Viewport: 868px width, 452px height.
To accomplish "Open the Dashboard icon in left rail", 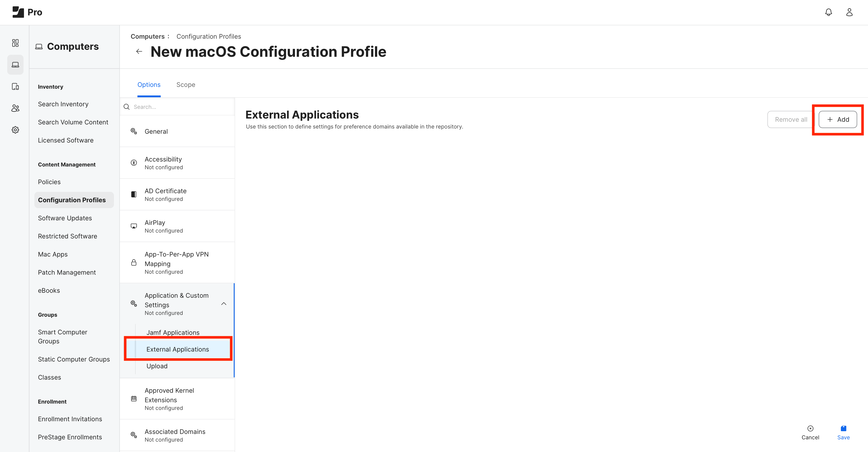I will 15,43.
